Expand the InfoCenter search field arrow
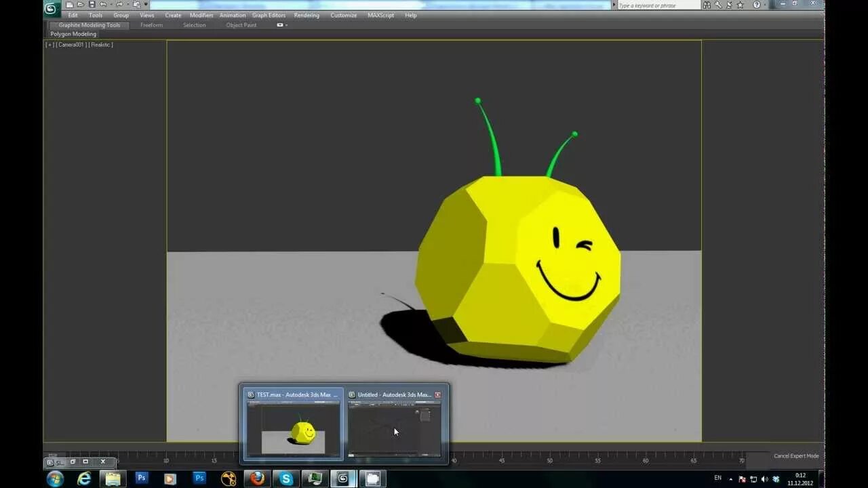Image resolution: width=868 pixels, height=488 pixels. (x=614, y=5)
